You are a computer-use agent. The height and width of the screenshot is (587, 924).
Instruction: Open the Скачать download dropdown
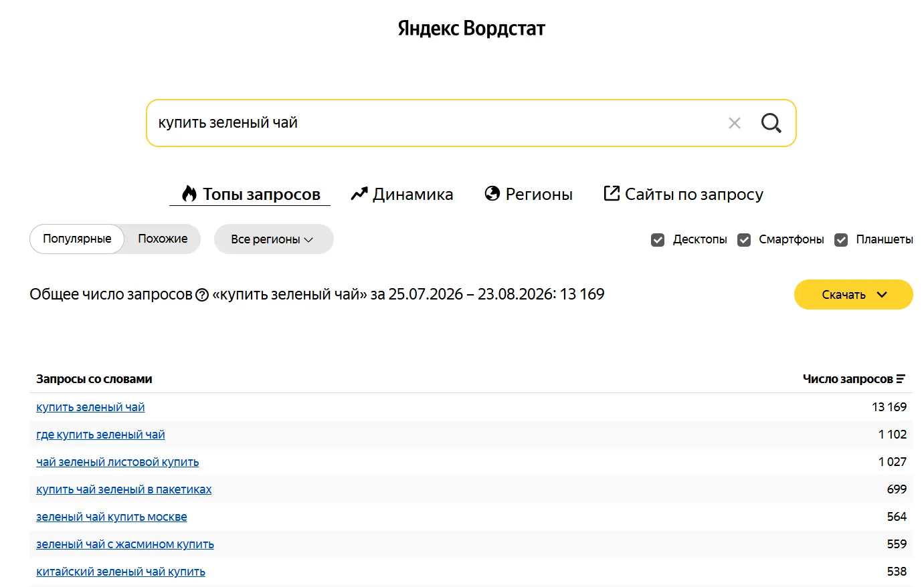853,295
